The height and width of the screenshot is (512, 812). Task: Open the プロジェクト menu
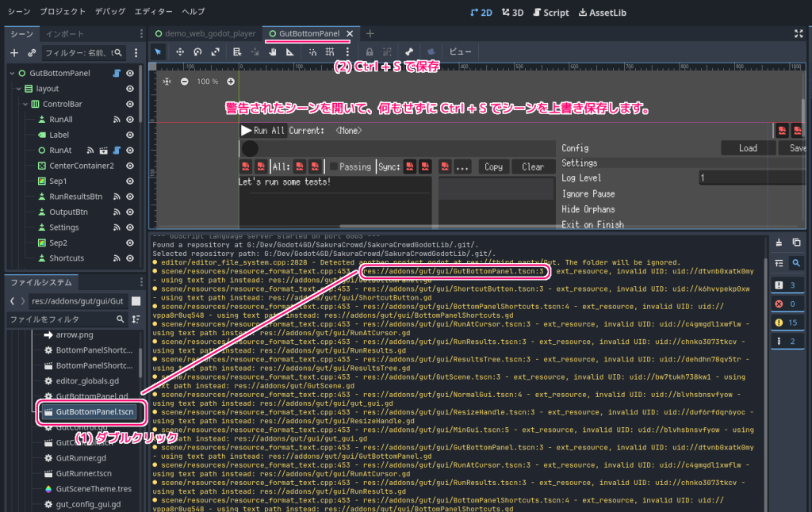[x=63, y=11]
